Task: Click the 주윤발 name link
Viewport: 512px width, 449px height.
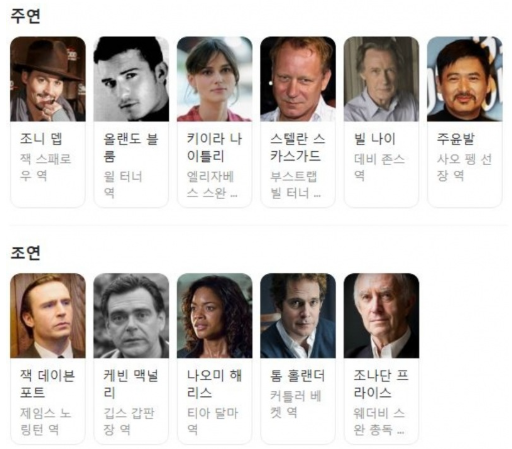Action: coord(455,139)
